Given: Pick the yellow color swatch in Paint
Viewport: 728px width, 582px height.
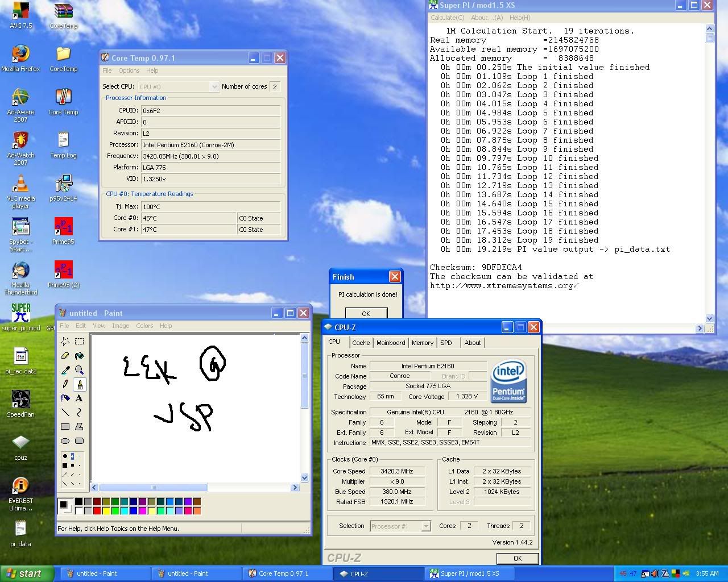Looking at the screenshot, I should point(106,510).
